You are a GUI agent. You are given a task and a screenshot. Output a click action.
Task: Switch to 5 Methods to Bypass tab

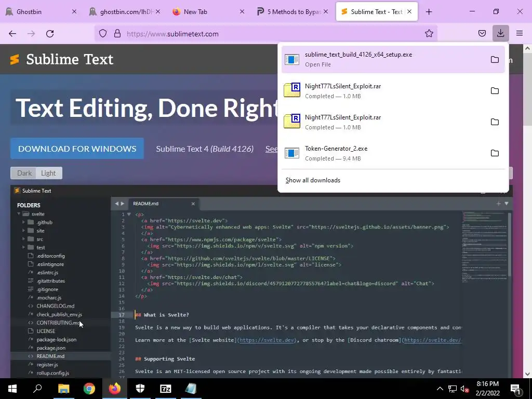pyautogui.click(x=292, y=12)
